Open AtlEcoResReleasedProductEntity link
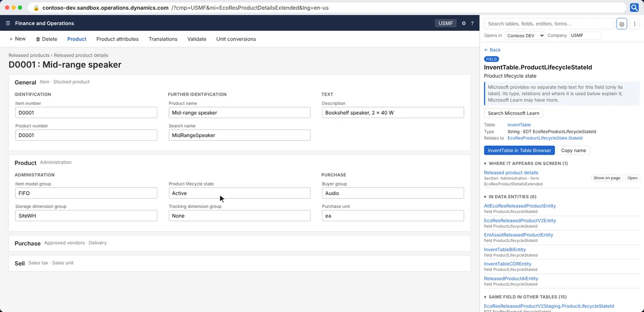The width and height of the screenshot is (644, 312). click(520, 206)
